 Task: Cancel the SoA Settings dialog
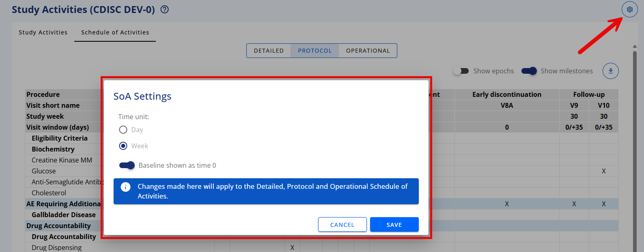pos(342,224)
